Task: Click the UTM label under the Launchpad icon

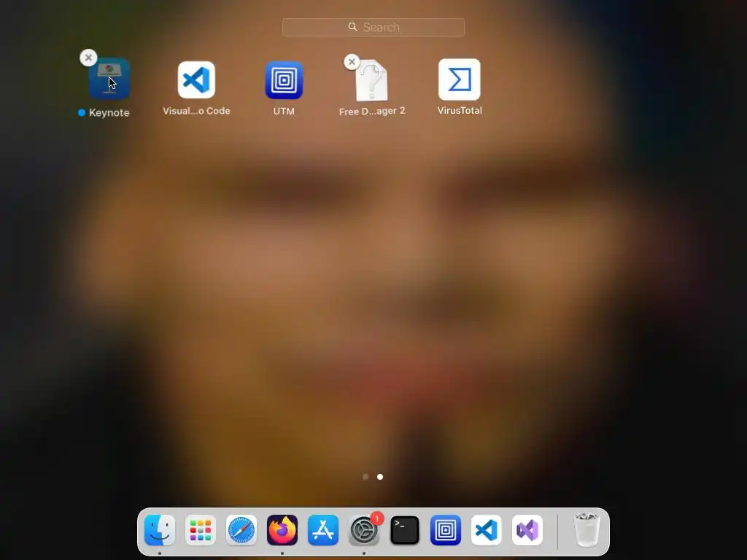Action: click(x=284, y=111)
